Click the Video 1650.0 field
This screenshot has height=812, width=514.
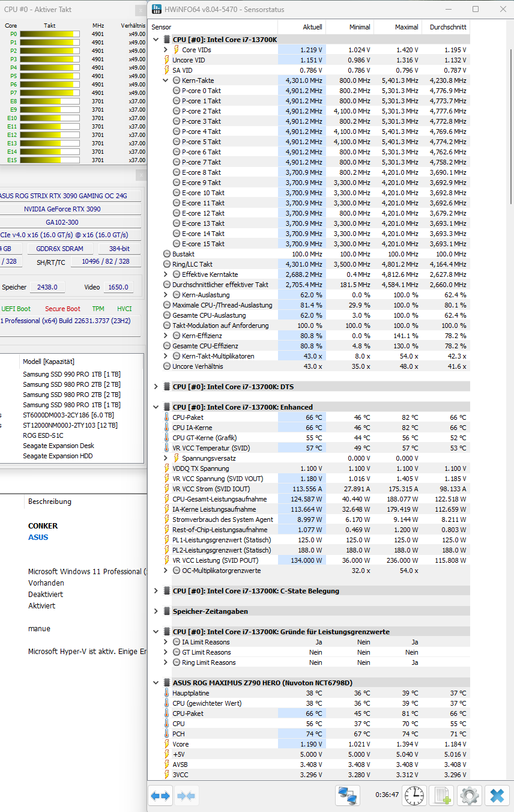(x=118, y=288)
